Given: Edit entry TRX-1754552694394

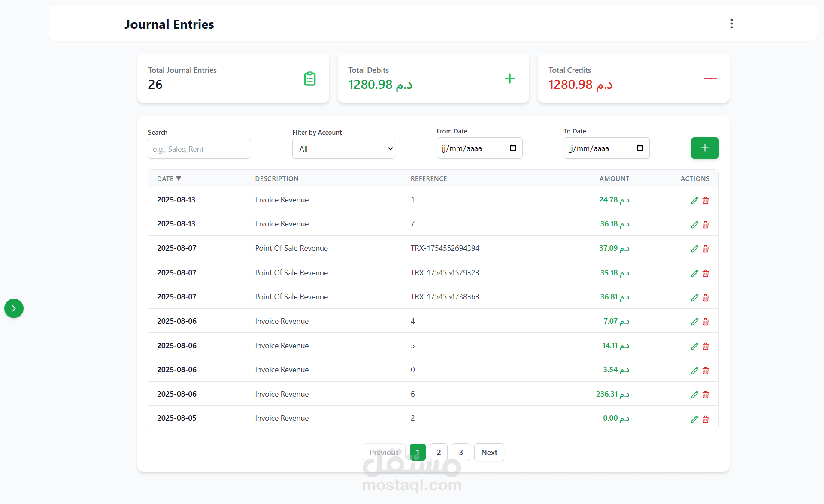Looking at the screenshot, I should coord(694,249).
